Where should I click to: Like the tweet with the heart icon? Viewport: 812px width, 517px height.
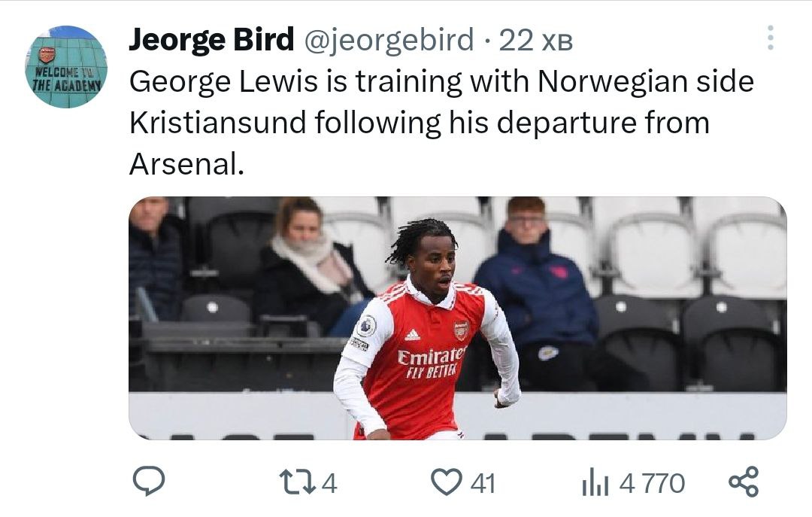(449, 482)
